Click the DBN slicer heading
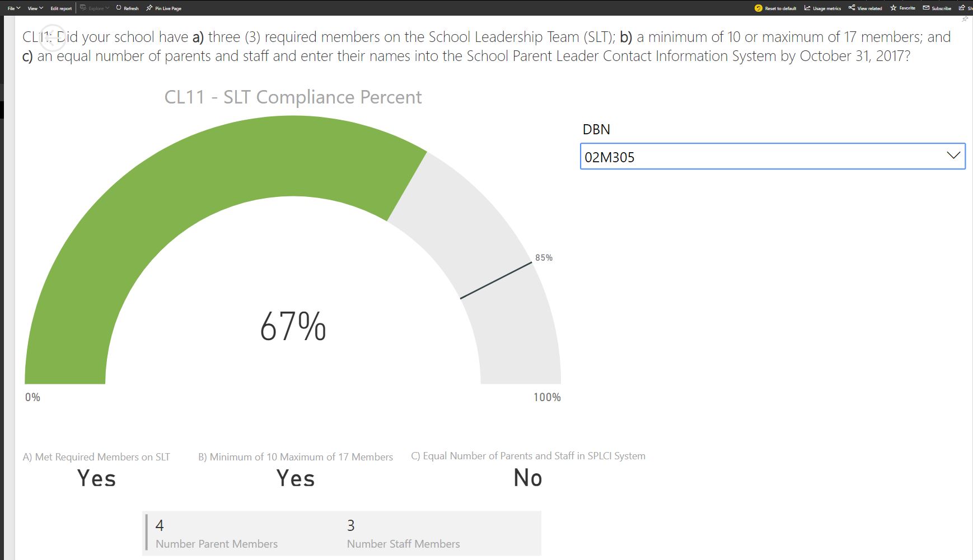Viewport: 973px width, 560px height. pyautogui.click(x=596, y=129)
